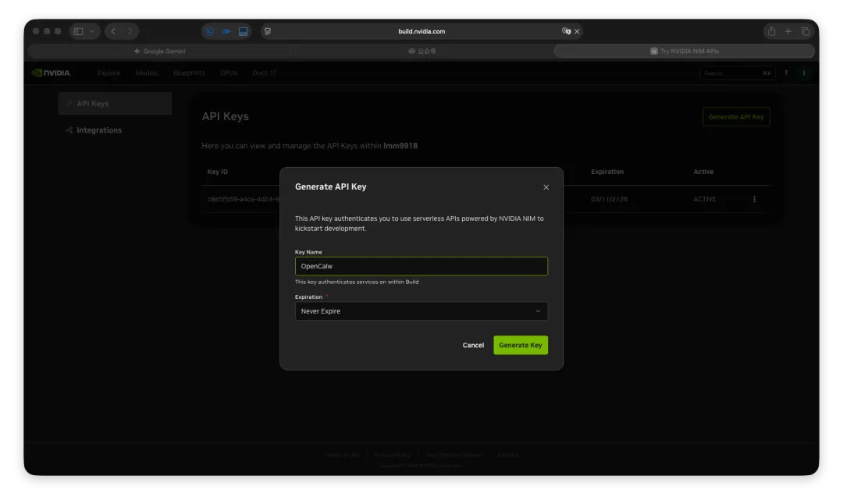Click the blue arrow extension icon
Screen dimensions: 843x504
click(226, 31)
